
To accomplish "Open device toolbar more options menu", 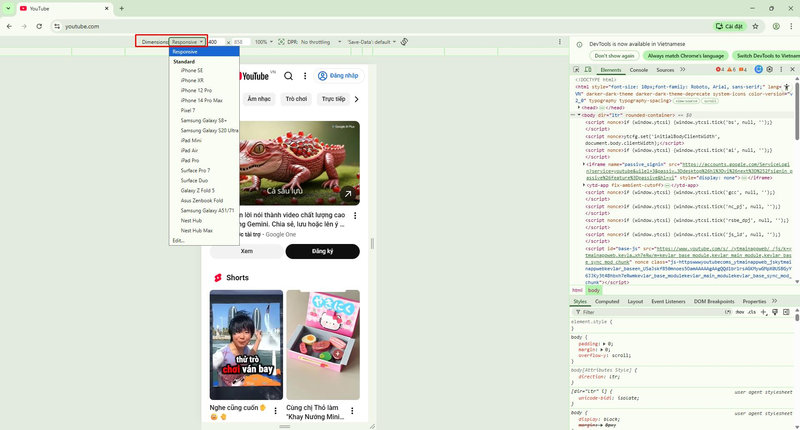I will [560, 42].
